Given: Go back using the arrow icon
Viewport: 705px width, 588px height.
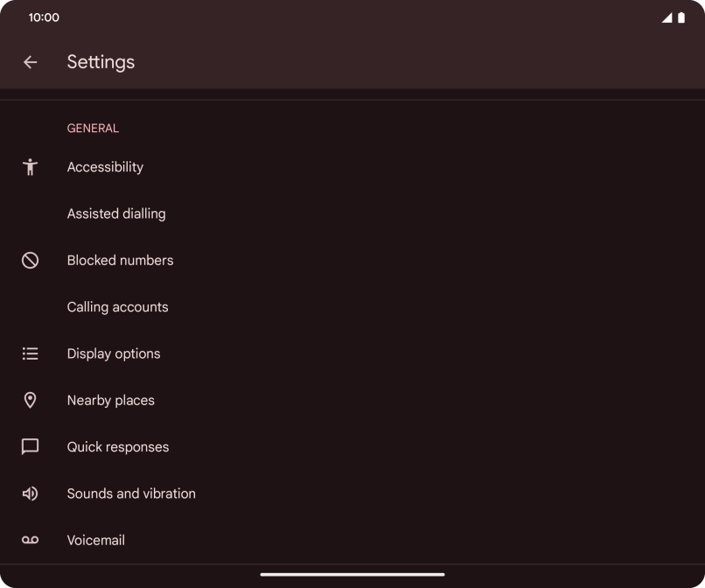Looking at the screenshot, I should pyautogui.click(x=31, y=62).
